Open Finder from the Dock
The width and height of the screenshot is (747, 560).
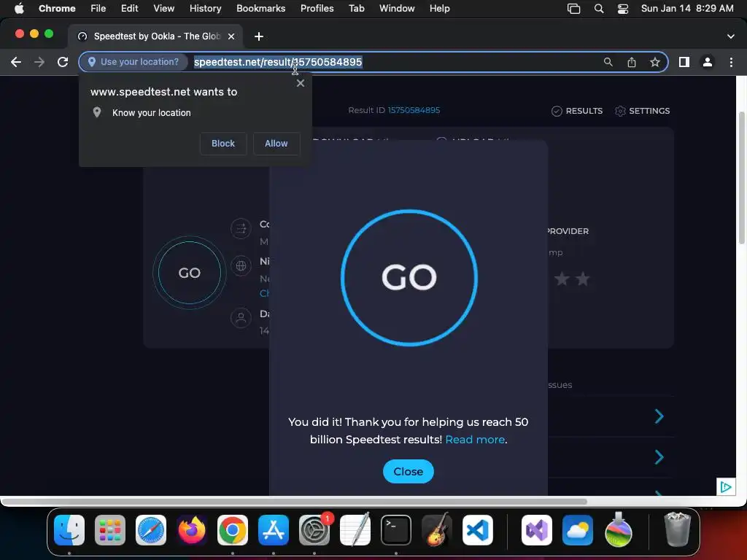[x=69, y=530]
